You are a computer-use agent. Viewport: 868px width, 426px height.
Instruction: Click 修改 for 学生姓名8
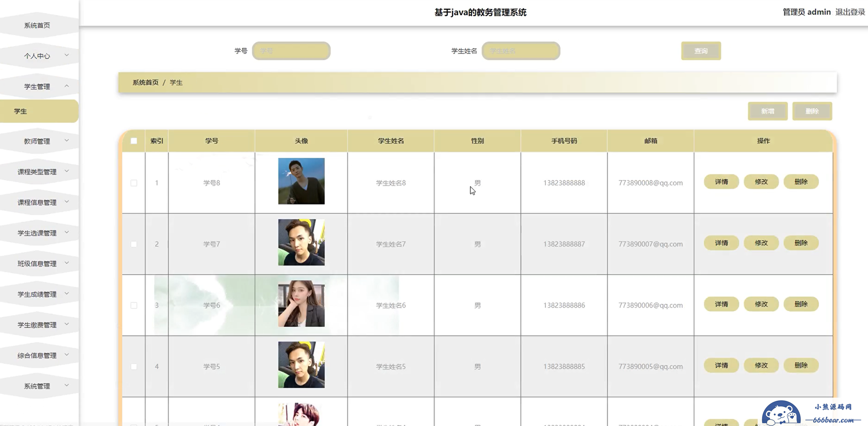click(761, 182)
